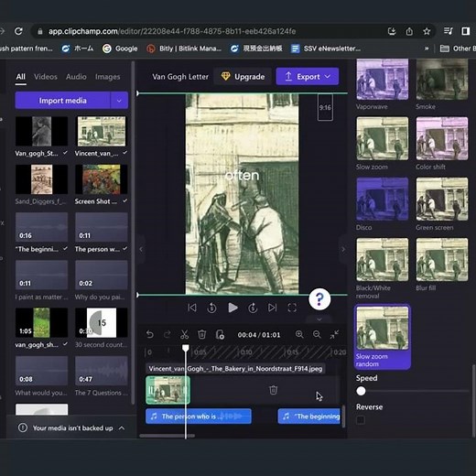Open the Google bookmark
This screenshot has height=476, width=476.
click(120, 49)
